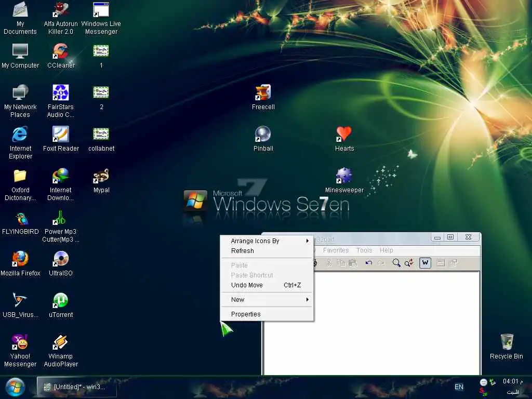Select the CCleaner shortcut icon

coord(61,56)
